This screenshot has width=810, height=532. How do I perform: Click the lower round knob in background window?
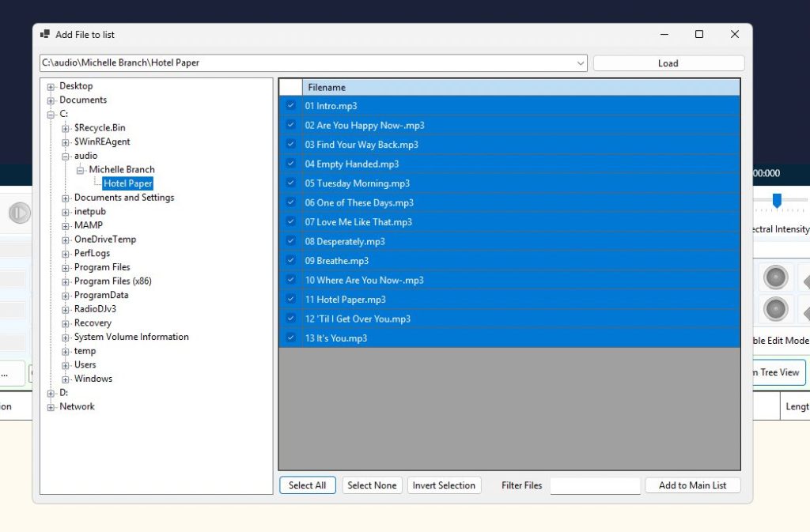[775, 310]
